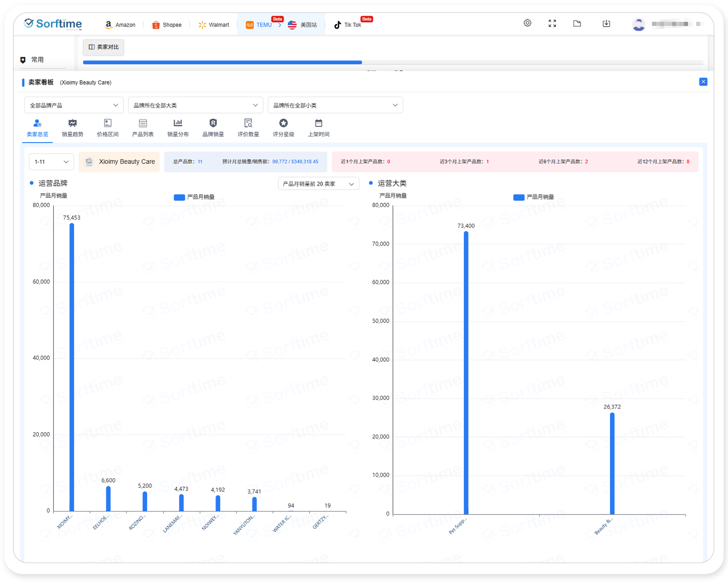The image size is (728, 582).
Task: Open the 销量趋势 sales trend view
Action: (x=72, y=128)
